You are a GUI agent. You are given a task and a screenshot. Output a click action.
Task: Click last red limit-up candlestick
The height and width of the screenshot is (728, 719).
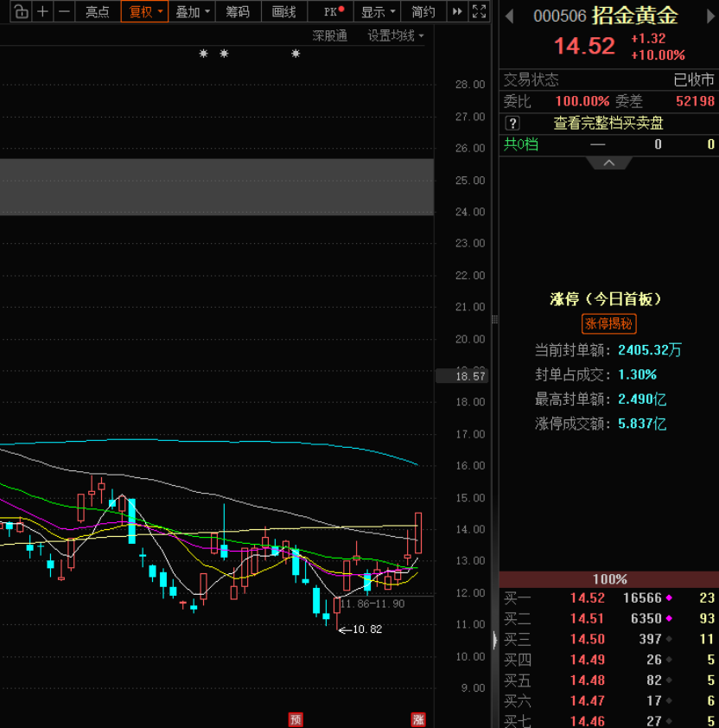418,533
